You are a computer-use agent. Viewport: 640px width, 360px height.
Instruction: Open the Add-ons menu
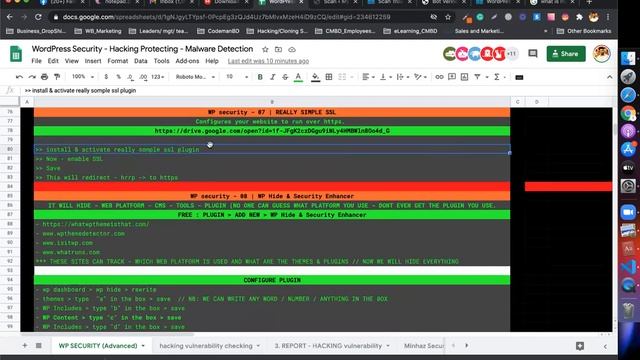coord(187,61)
